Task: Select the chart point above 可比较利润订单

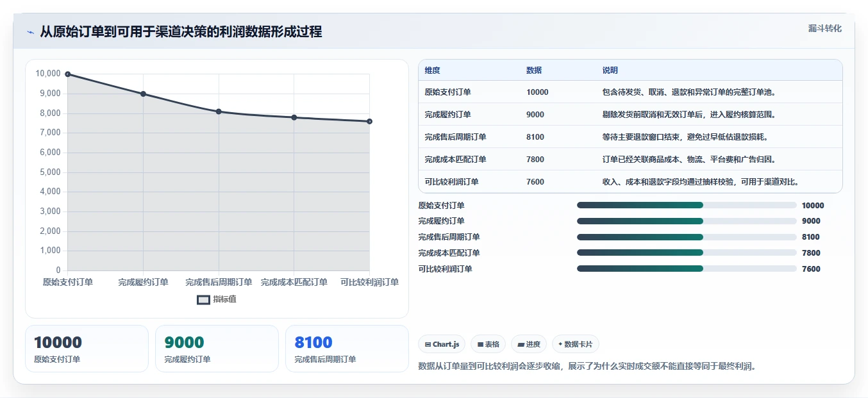Action: (x=369, y=121)
